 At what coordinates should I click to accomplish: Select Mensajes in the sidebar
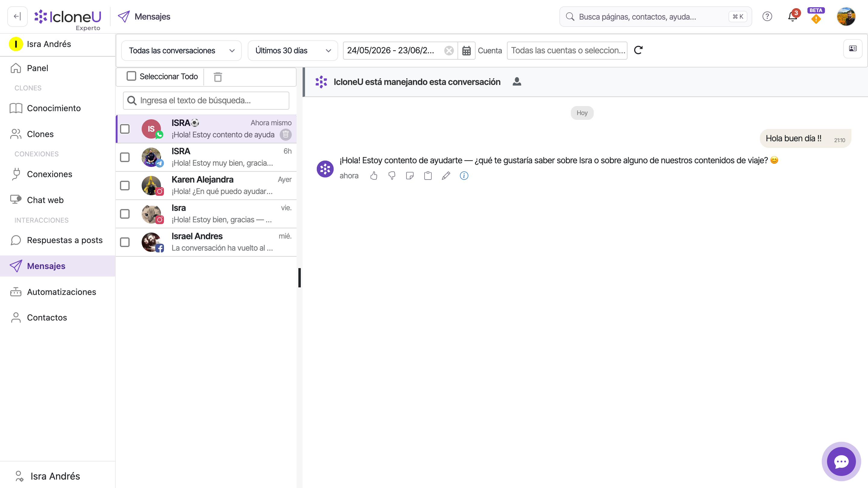tap(58, 266)
